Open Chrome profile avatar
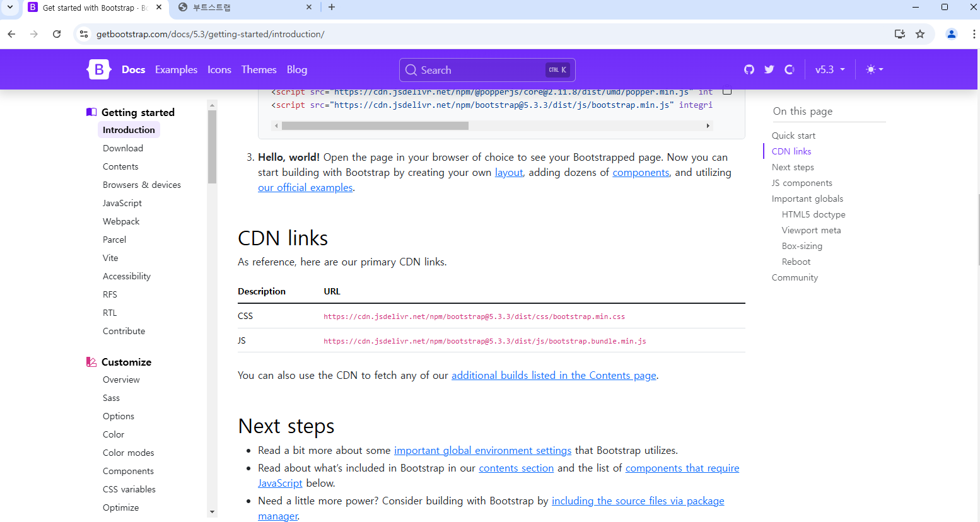Screen dimensions: 980x522 point(952,34)
